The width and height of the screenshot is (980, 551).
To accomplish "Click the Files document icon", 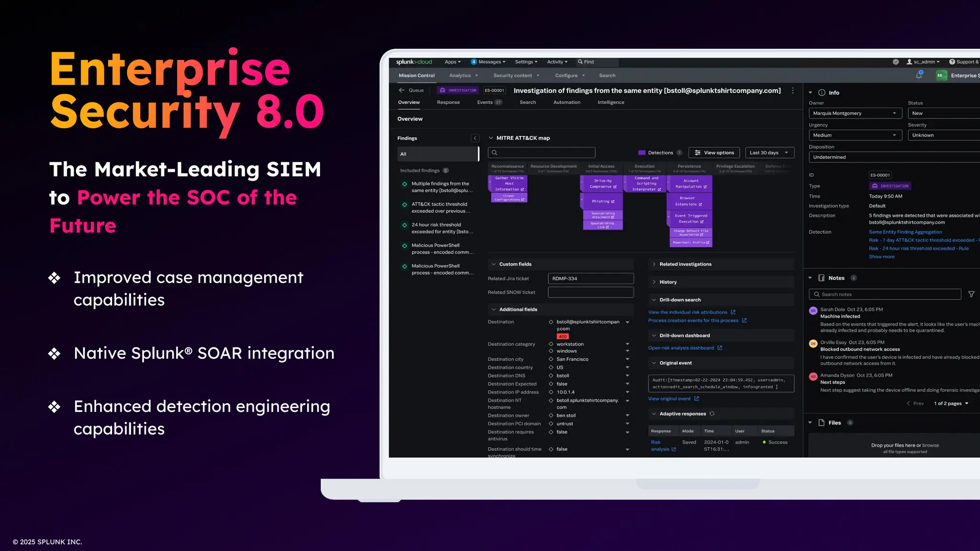I will [822, 423].
